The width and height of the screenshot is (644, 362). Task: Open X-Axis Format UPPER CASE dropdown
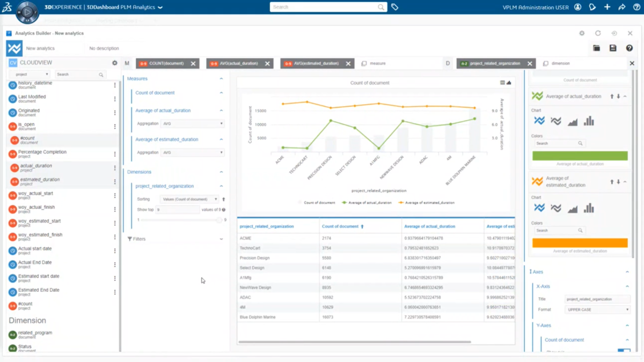click(x=597, y=309)
